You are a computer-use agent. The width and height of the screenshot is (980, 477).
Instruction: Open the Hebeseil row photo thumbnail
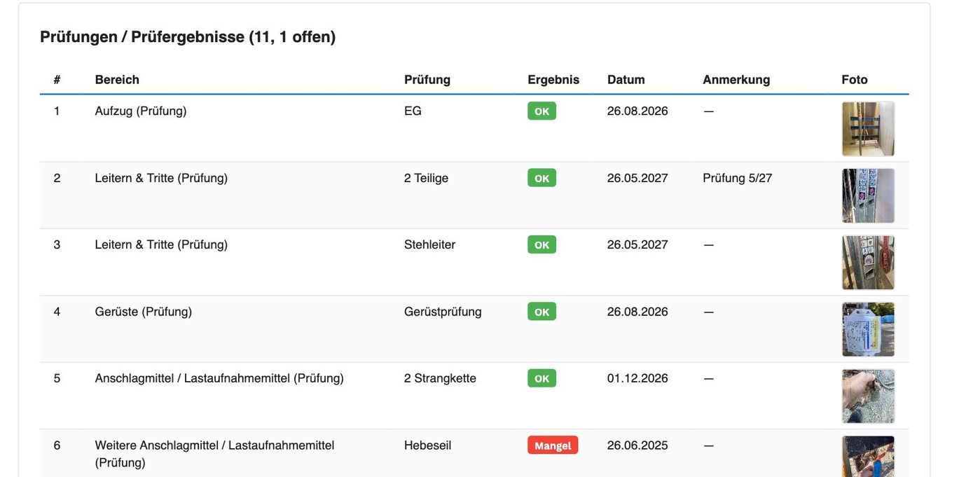[x=868, y=457]
